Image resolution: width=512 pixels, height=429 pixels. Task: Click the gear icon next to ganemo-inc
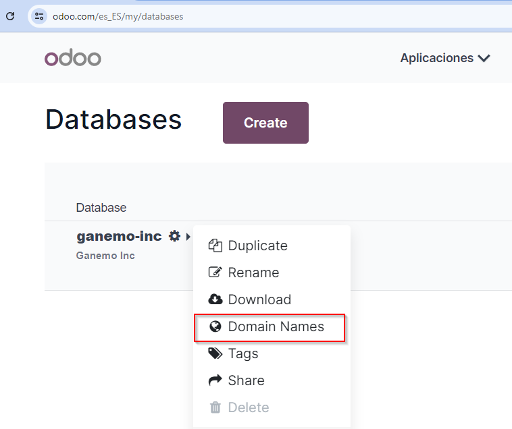(174, 236)
